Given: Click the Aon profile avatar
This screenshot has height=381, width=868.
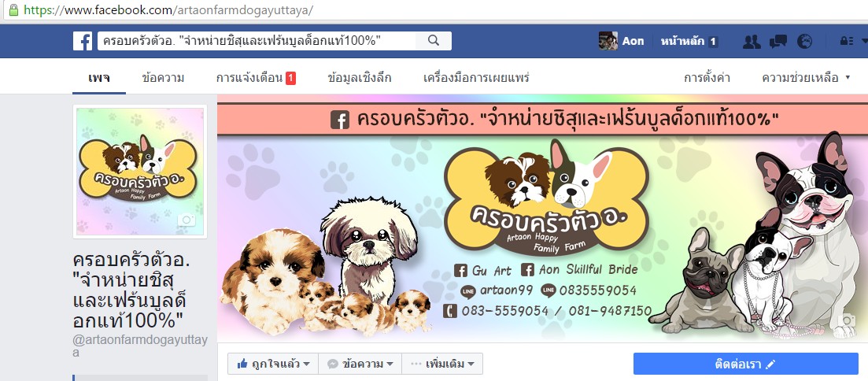Looking at the screenshot, I should coord(608,41).
